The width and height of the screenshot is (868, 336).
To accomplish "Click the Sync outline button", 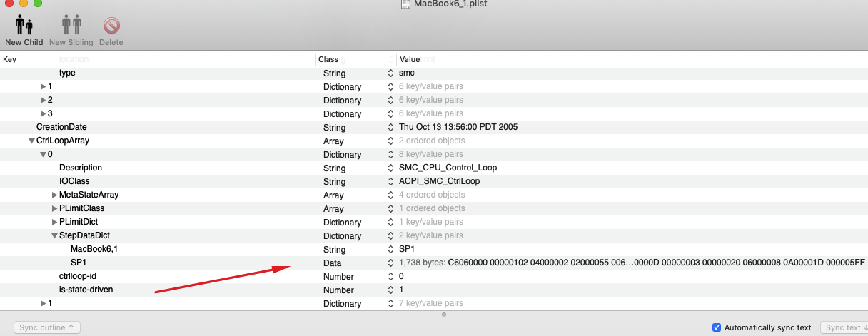I will [x=47, y=327].
